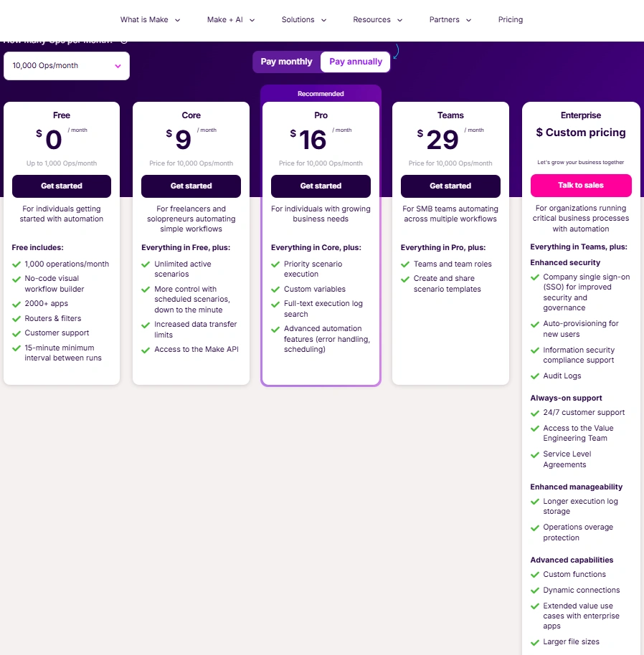The image size is (644, 655).
Task: Click 'Operations overage protection' feature
Action: tap(578, 532)
